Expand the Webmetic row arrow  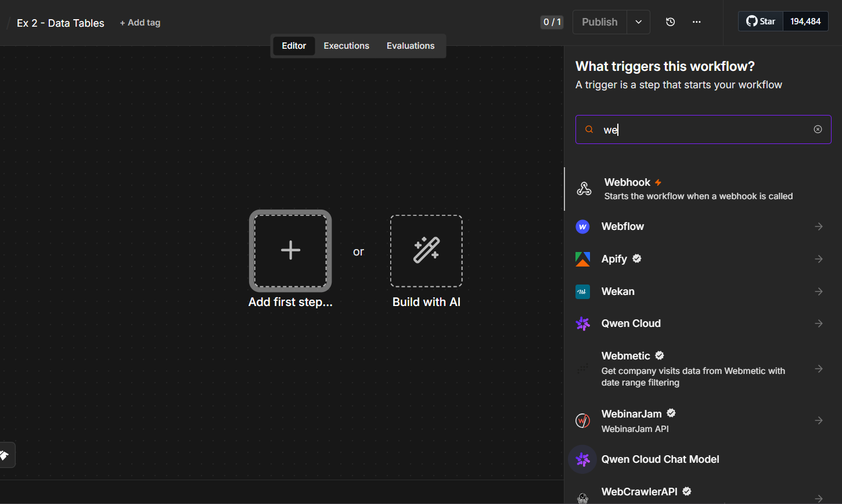pyautogui.click(x=819, y=369)
